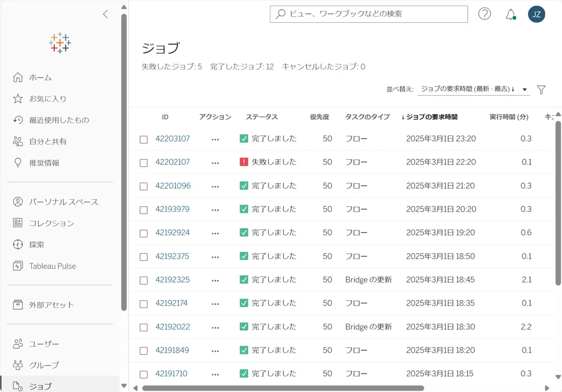Screen dimensions: 562x392
Task: Click the Tableau Pulse sidebar icon
Action: point(18,266)
